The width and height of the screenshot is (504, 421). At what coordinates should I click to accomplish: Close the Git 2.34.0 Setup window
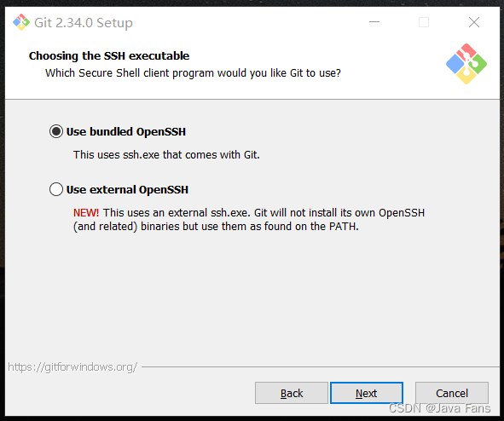pyautogui.click(x=474, y=22)
